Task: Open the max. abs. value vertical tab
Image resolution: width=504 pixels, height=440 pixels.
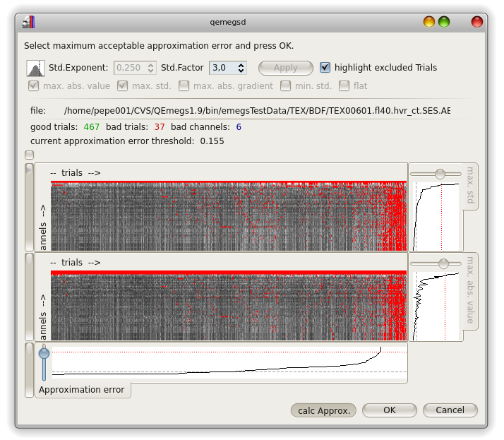Action: 471,290
